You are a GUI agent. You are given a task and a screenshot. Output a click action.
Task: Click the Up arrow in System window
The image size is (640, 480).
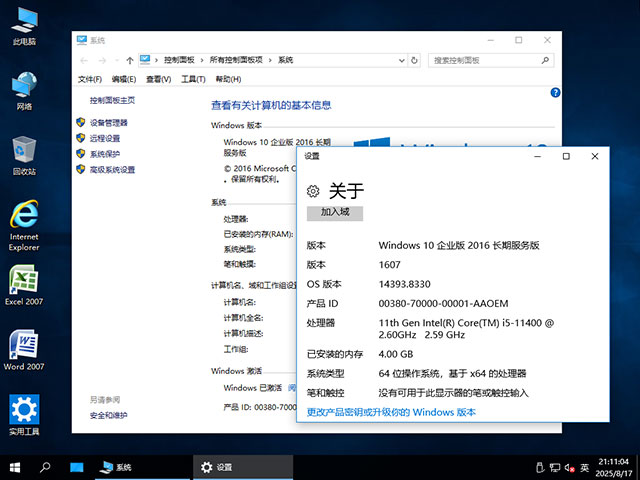(130, 60)
